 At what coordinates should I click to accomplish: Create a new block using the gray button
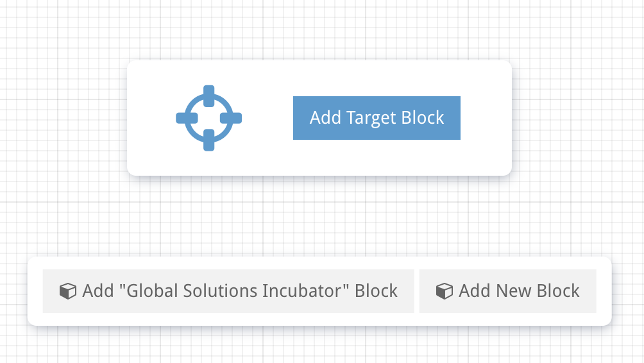[x=507, y=291]
